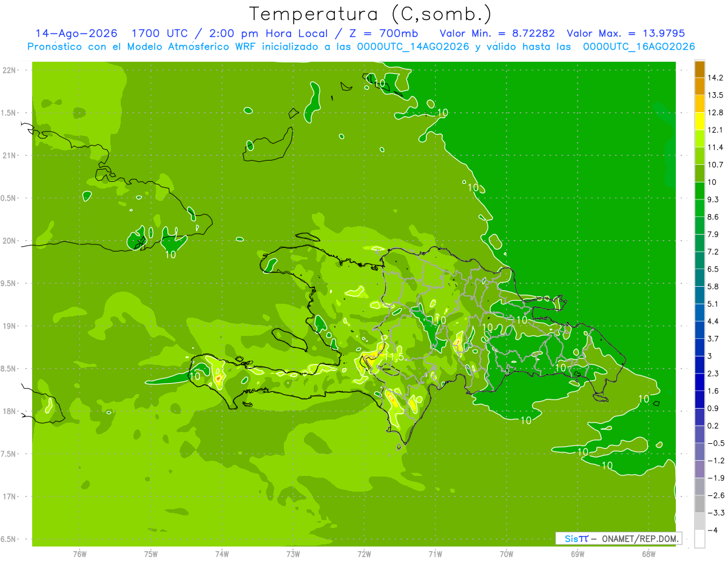Click the '17N' latitude label

point(10,497)
